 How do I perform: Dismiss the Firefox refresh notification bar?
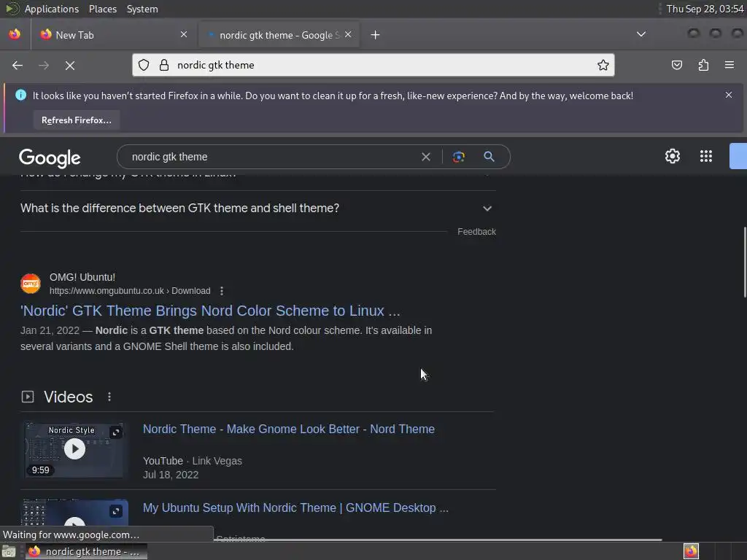(729, 95)
